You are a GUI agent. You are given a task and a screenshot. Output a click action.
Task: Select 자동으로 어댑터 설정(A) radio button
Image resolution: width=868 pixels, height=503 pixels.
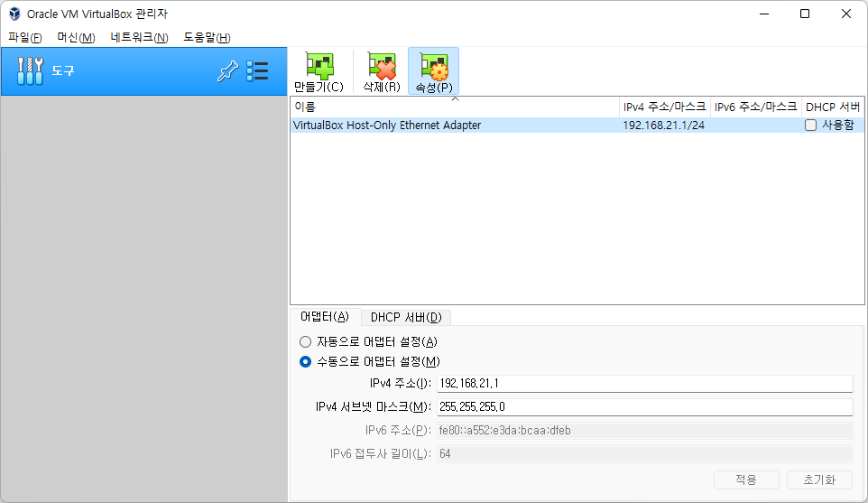tap(305, 341)
